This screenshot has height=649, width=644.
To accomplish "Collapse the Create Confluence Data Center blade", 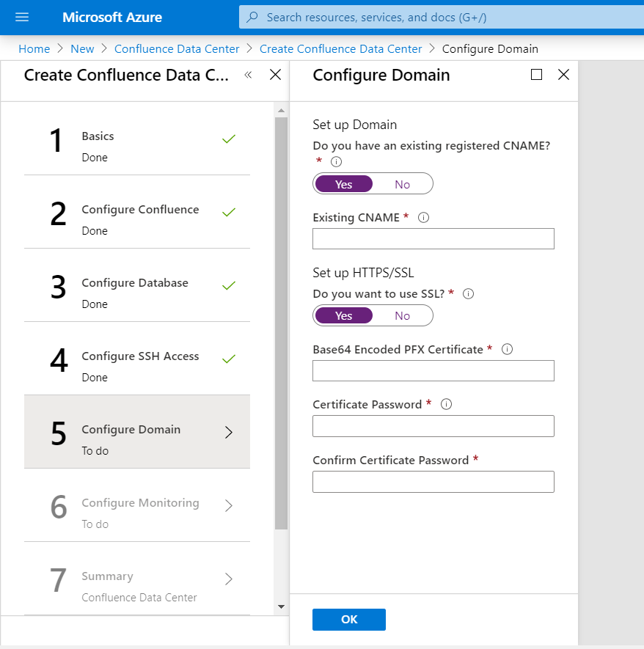I will coord(248,75).
